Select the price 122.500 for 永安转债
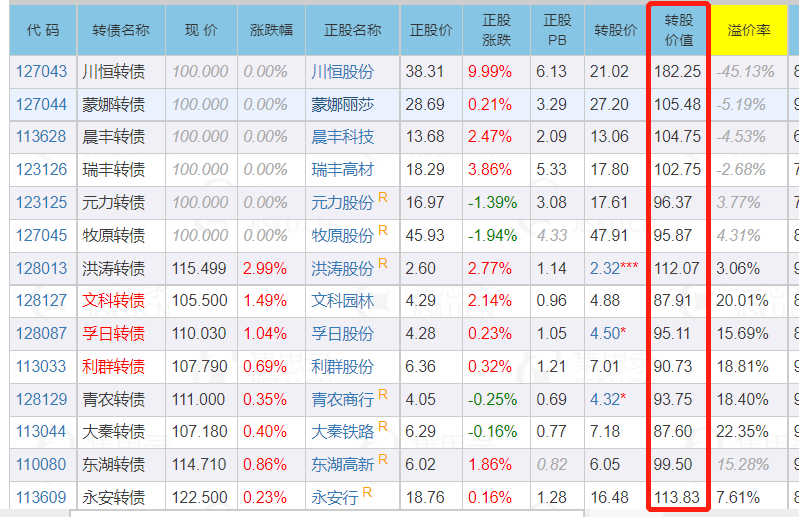The width and height of the screenshot is (799, 517). (x=199, y=497)
